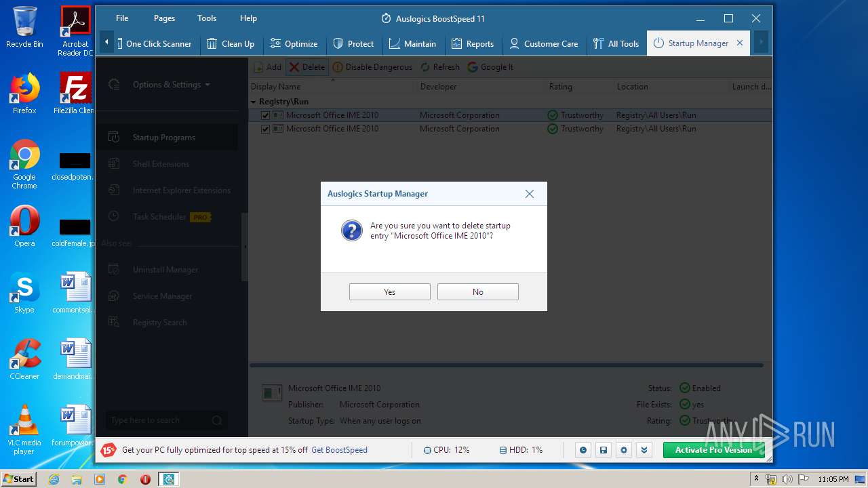Open the VLC media player desktop icon

24,430
